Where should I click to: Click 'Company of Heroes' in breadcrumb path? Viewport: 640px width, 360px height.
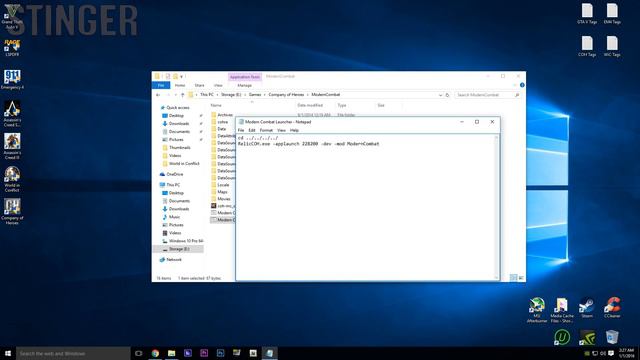click(286, 95)
